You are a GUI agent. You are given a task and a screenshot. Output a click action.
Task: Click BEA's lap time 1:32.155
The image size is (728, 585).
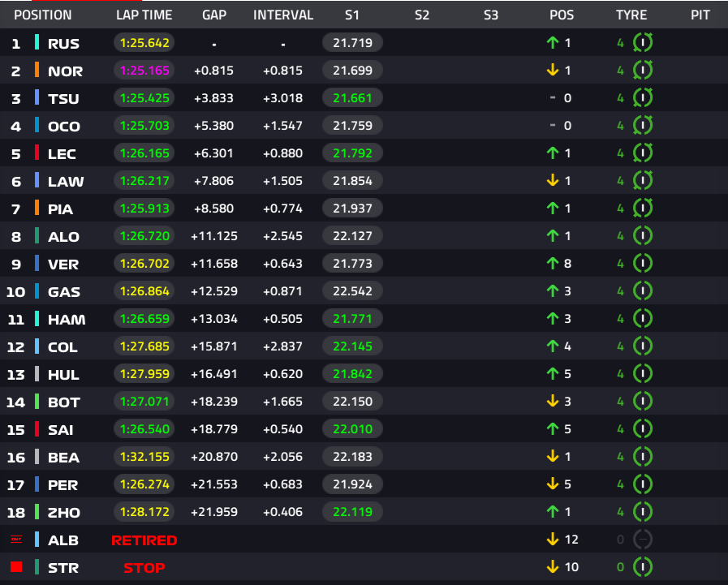(144, 456)
